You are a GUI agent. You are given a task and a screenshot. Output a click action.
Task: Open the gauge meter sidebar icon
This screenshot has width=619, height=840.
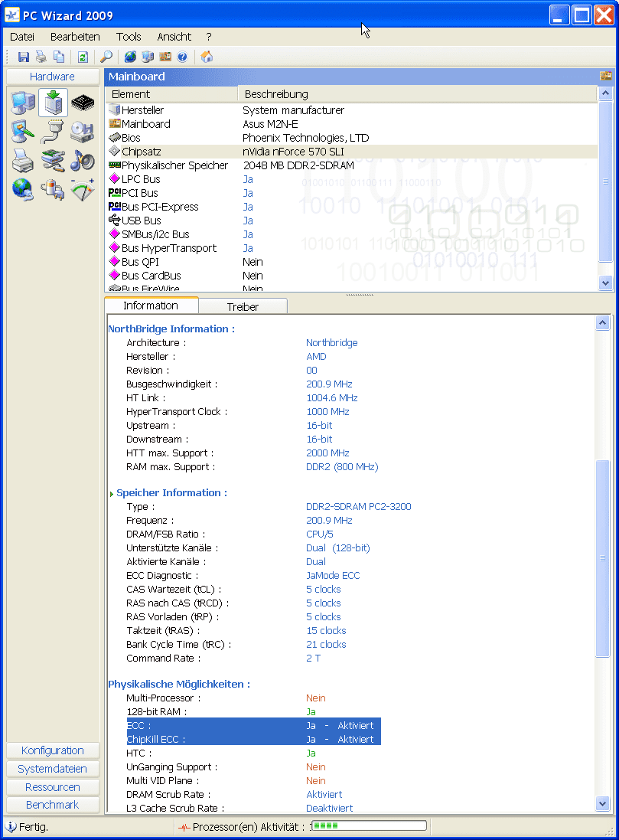(x=83, y=190)
